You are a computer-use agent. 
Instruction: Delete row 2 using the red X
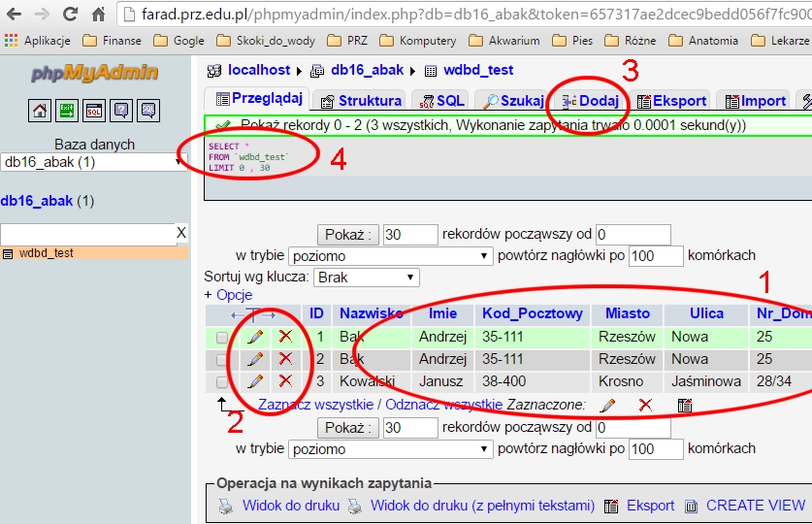(285, 359)
